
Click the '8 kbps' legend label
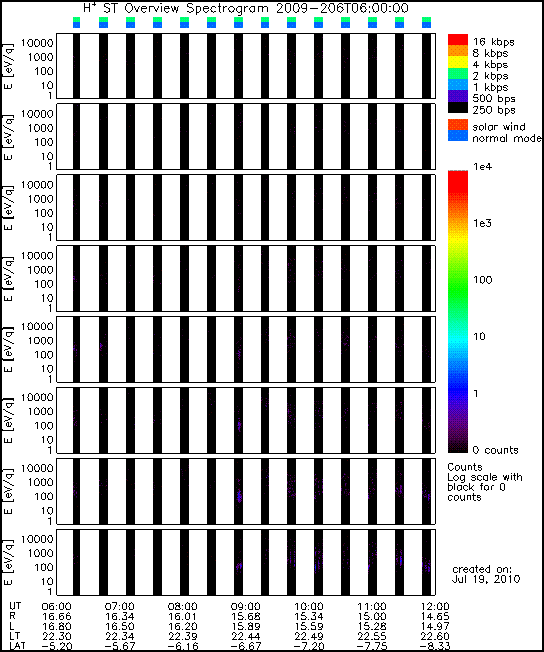pyautogui.click(x=490, y=53)
